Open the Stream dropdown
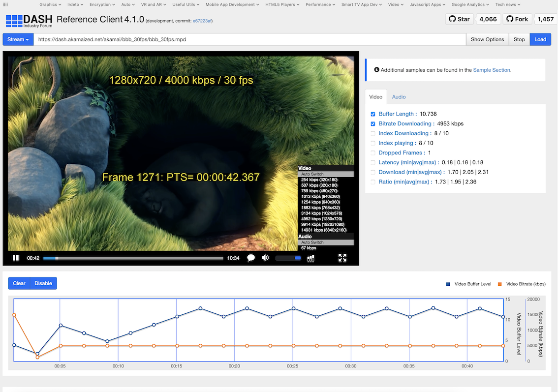Viewport: 558px width, 392px height. [x=18, y=39]
